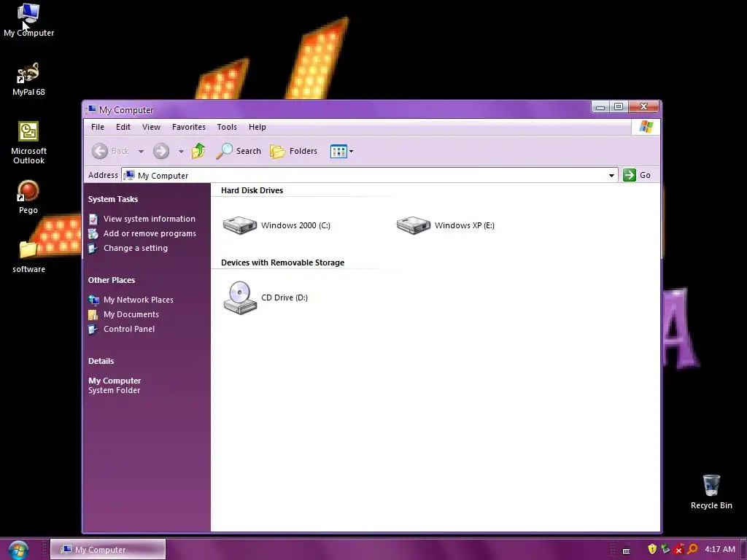Select Windows 2000 (C:) hard drive
This screenshot has height=560, width=747.
tap(276, 225)
